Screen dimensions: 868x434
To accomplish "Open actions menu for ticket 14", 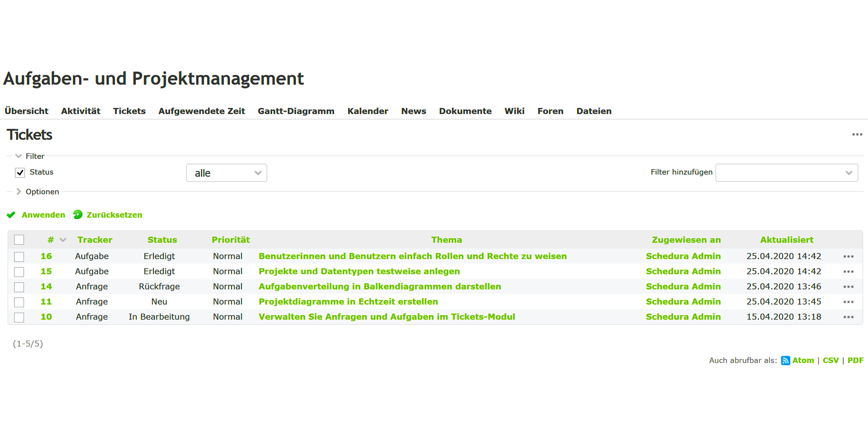I will coord(848,287).
